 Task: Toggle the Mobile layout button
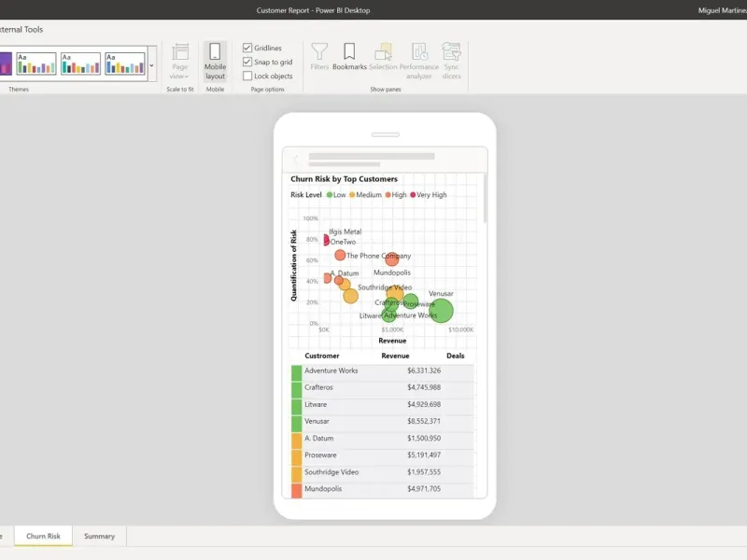215,61
